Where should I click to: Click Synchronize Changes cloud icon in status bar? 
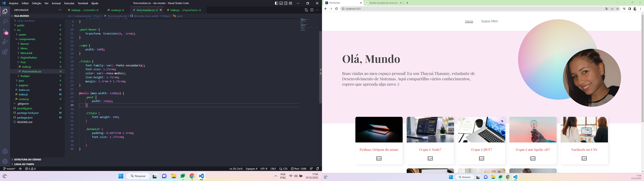coord(20,169)
